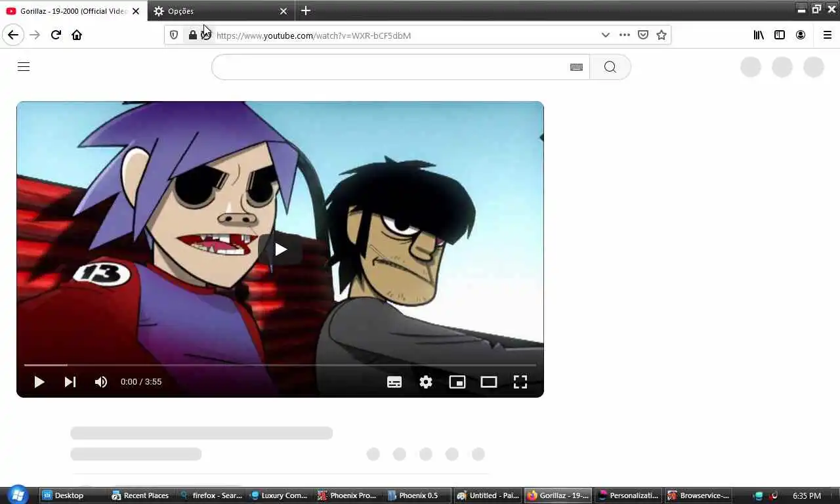
Task: Open the Firefox home page
Action: [x=77, y=35]
